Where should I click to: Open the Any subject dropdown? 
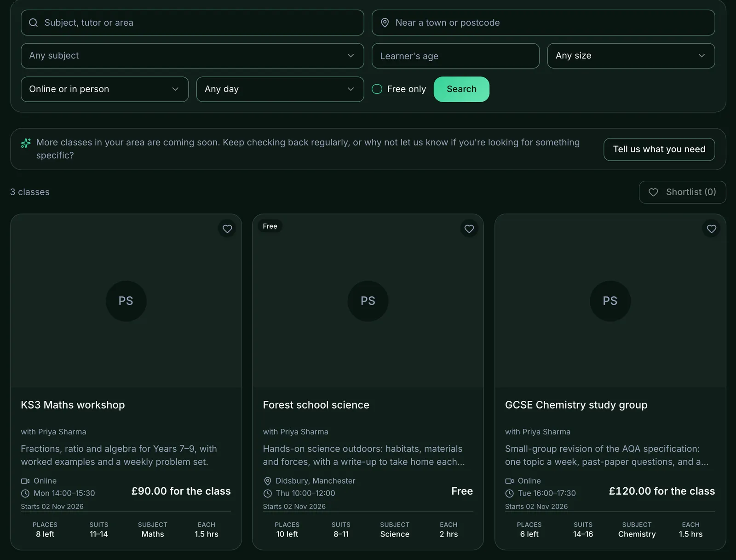[192, 56]
